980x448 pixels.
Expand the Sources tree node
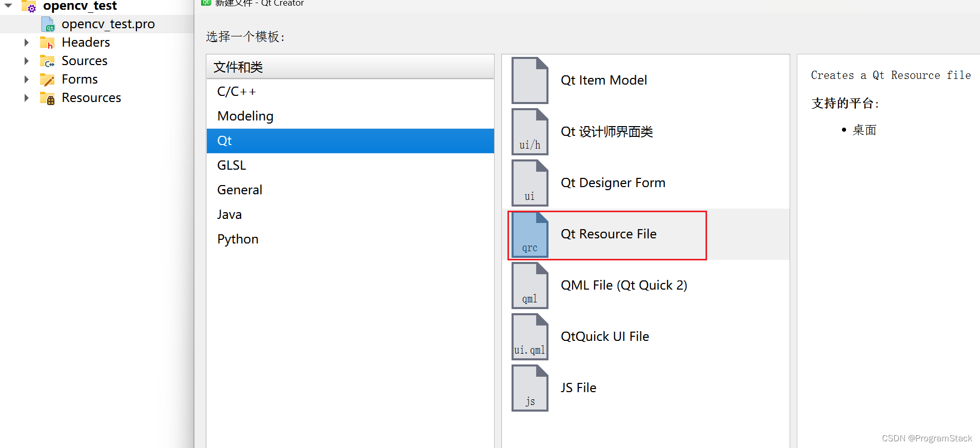(x=26, y=61)
